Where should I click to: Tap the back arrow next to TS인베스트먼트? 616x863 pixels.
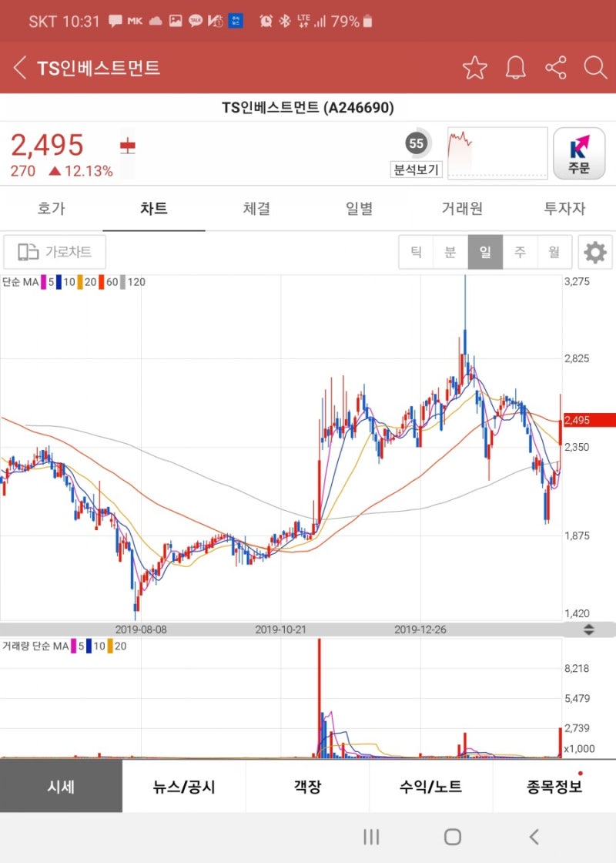[x=19, y=68]
